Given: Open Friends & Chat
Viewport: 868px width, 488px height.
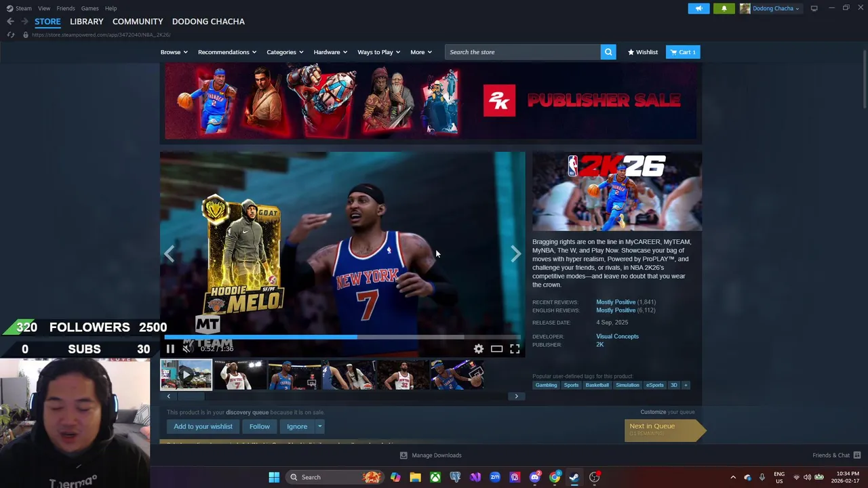Looking at the screenshot, I should pyautogui.click(x=837, y=455).
